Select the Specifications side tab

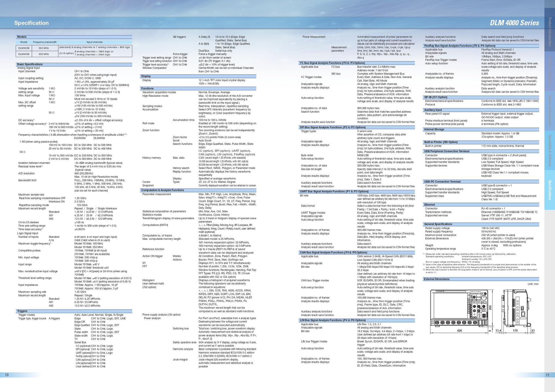pyautogui.click(x=550, y=190)
